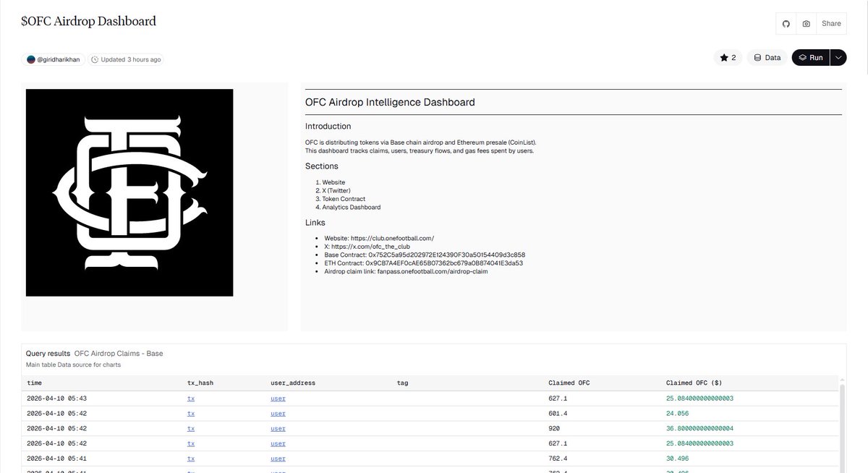868x473 pixels.
Task: Click the Token Contract section item
Action: point(344,199)
